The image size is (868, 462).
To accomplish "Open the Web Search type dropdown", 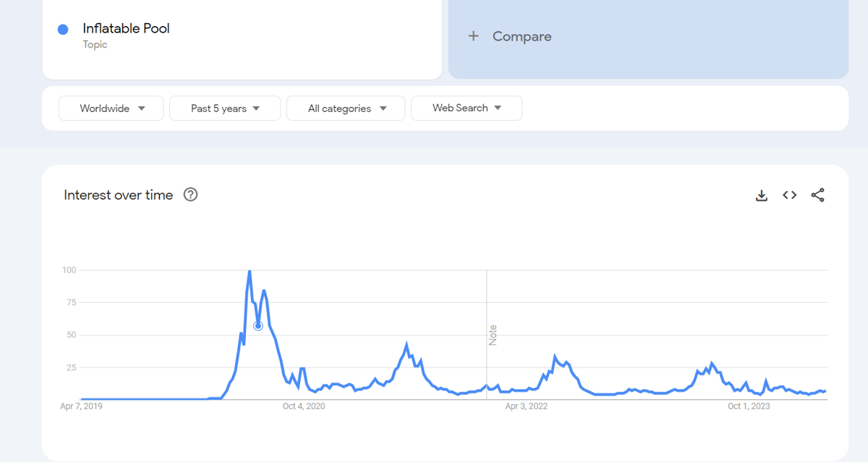I will click(467, 108).
